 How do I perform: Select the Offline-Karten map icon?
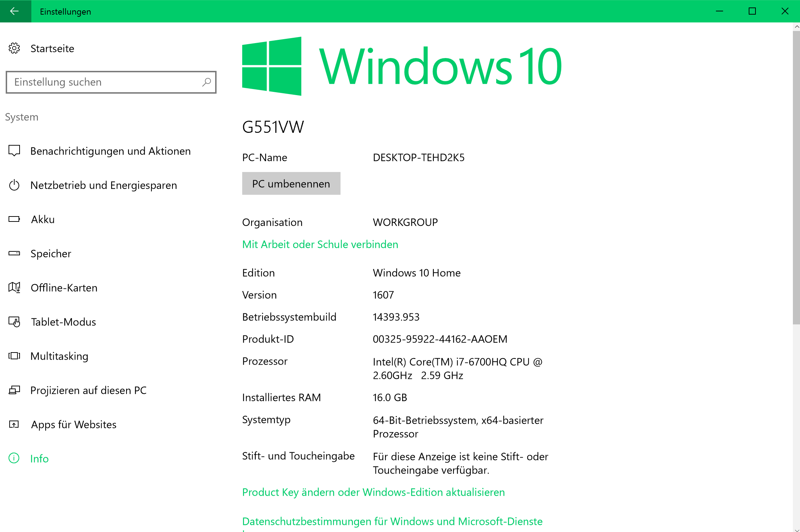click(14, 288)
